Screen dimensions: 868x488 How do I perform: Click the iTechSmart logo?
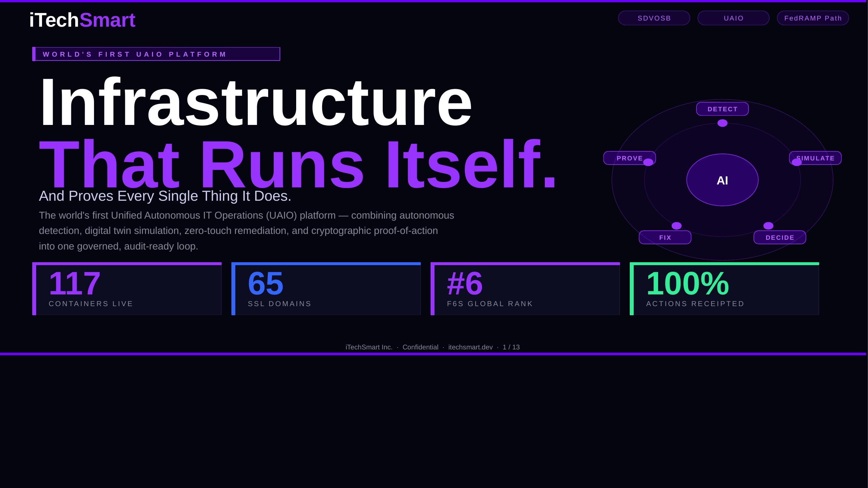[82, 20]
